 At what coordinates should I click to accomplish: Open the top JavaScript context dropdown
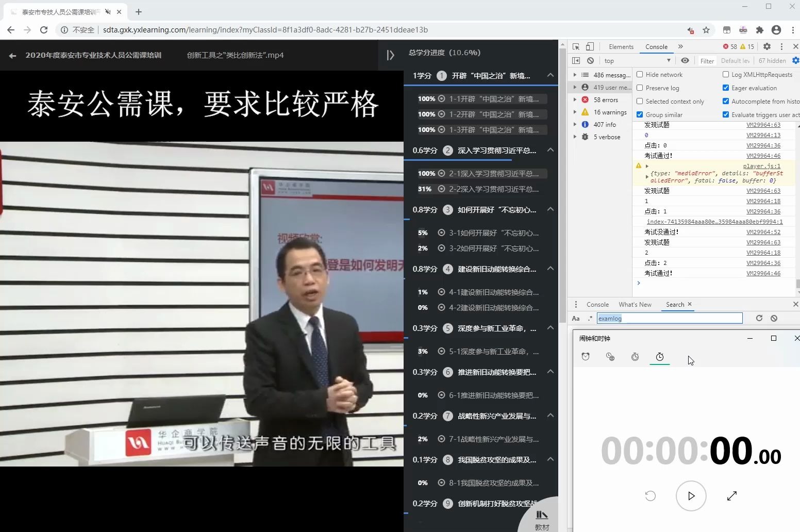pyautogui.click(x=637, y=60)
